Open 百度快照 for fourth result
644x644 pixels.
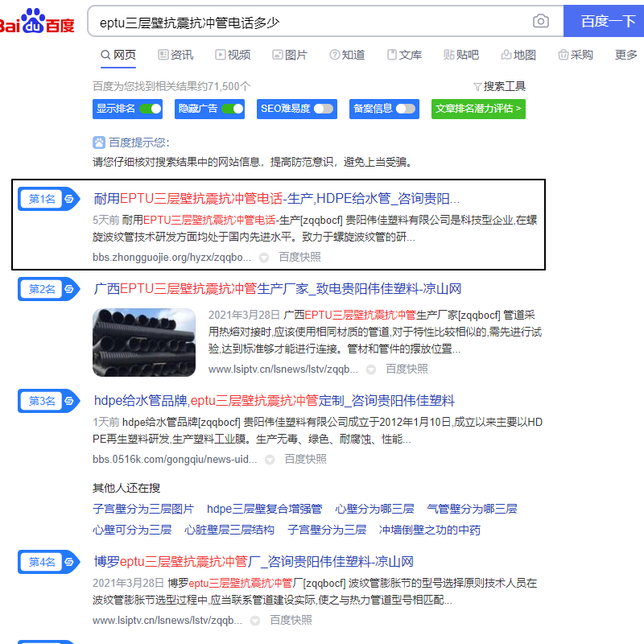click(291, 620)
